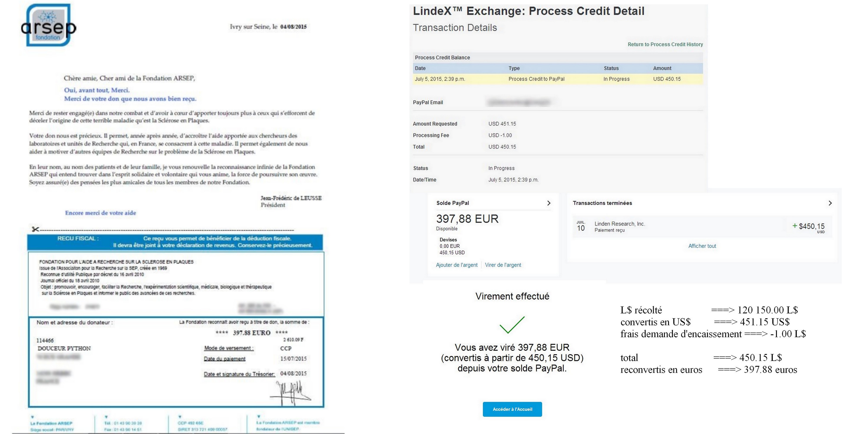Click the JUIL. 10 date badge

tap(580, 226)
